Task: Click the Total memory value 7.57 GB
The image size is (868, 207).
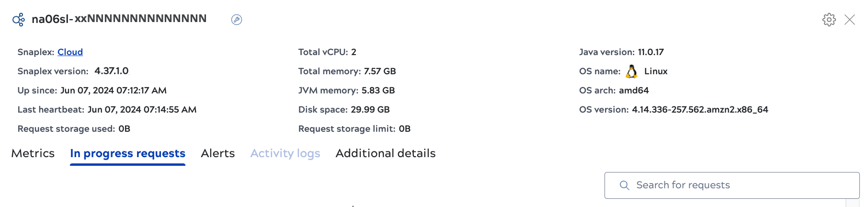Action: [x=380, y=71]
